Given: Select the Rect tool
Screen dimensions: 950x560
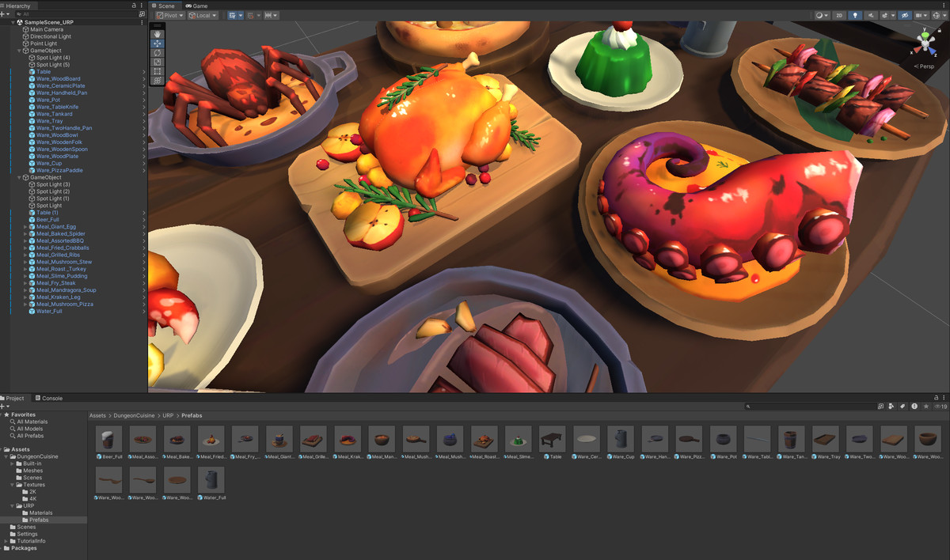Looking at the screenshot, I should coord(158,71).
